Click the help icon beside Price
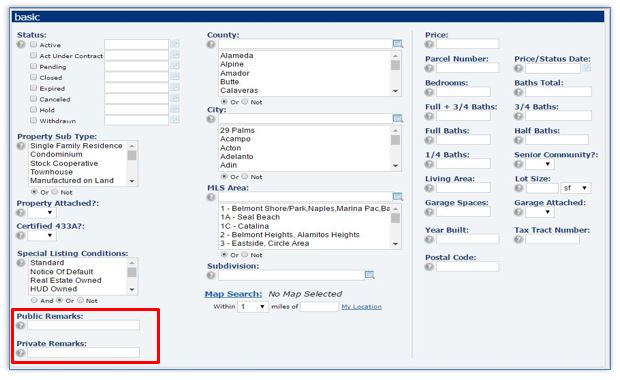Screen dimensions: 620x380 429,44
